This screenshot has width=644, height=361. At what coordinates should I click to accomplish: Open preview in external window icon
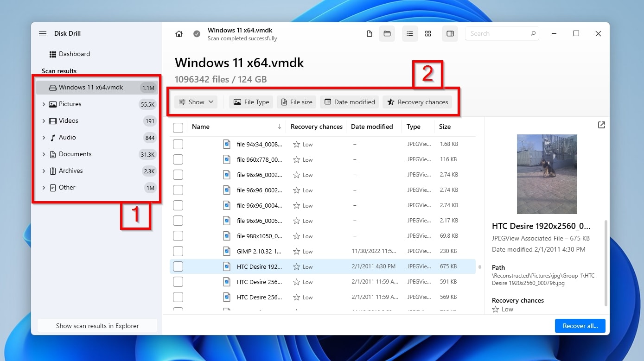coord(601,125)
